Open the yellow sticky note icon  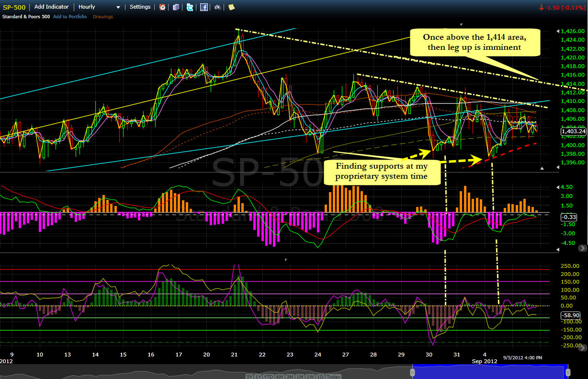(231, 7)
